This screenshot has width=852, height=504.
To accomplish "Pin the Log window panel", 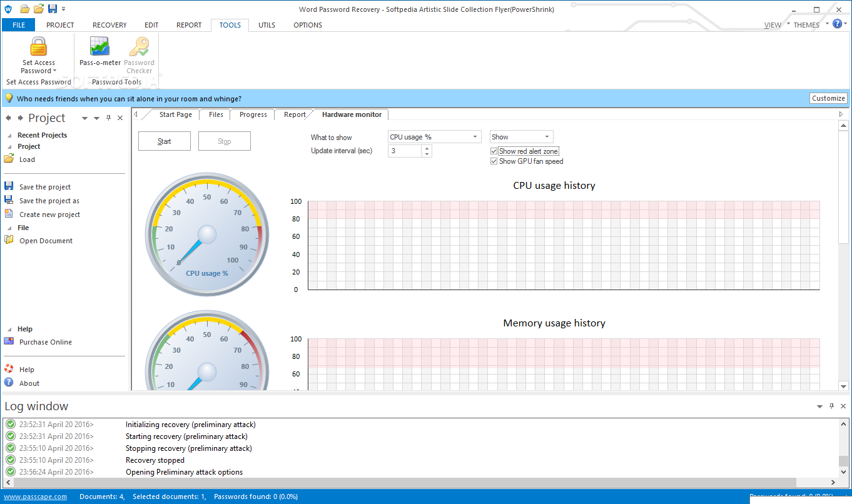I will coord(831,406).
